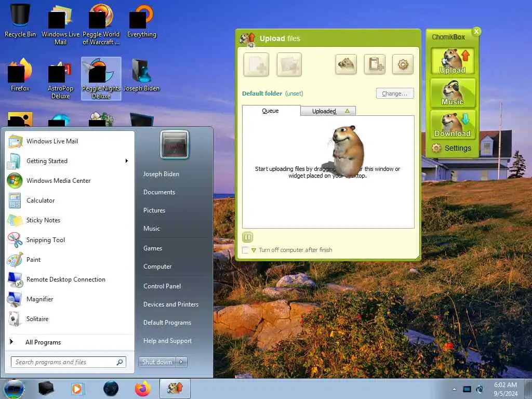Open Sticky Notes from the Start menu
Viewport: 532px width, 399px height.
[x=70, y=220]
